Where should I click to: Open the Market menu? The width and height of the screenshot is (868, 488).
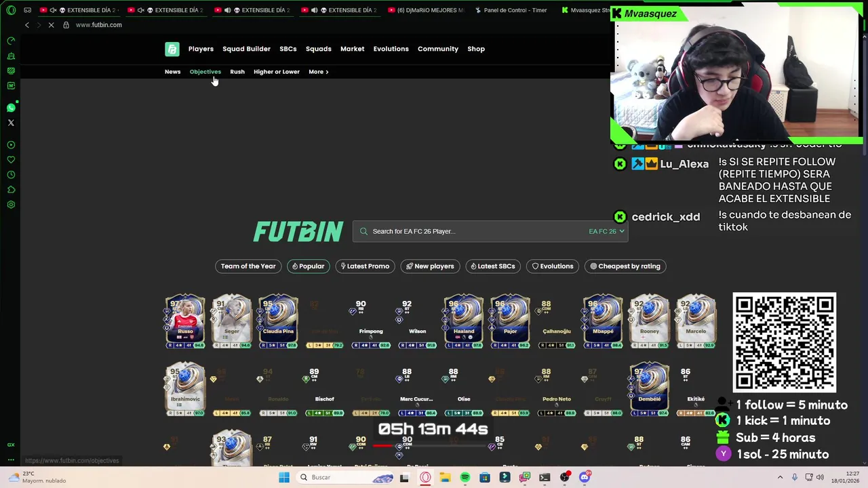(x=353, y=49)
